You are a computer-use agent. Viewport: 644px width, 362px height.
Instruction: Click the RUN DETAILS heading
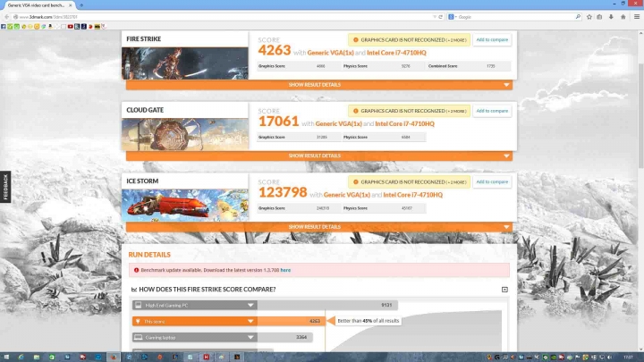point(149,255)
